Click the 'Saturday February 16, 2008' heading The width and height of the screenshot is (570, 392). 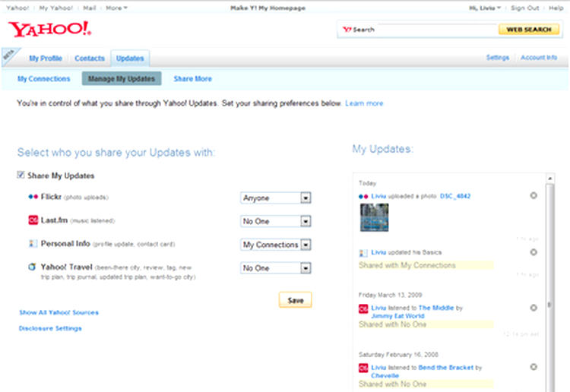(x=398, y=354)
